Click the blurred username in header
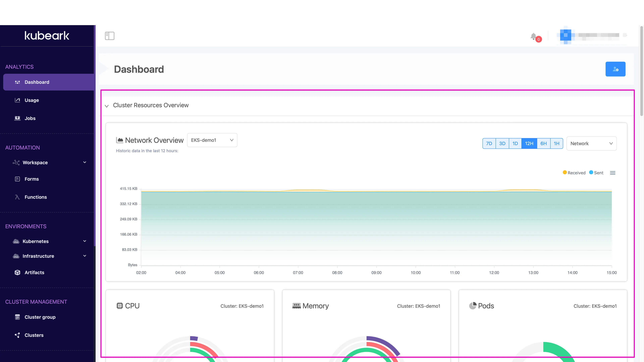The image size is (644, 362). (599, 35)
